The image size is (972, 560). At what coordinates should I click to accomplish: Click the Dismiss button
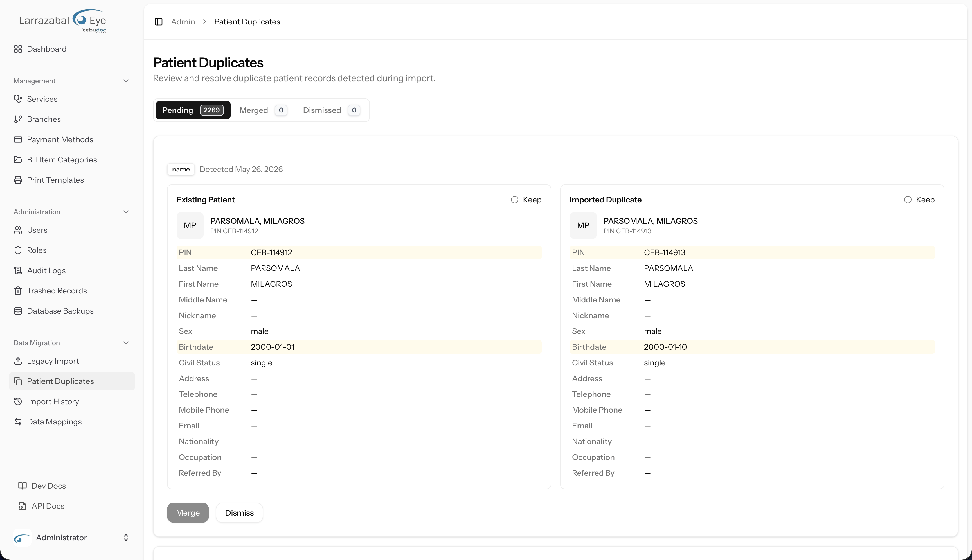(239, 513)
